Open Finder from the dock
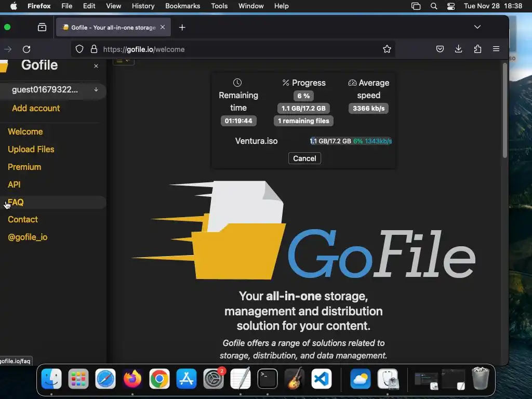Image resolution: width=532 pixels, height=399 pixels. pyautogui.click(x=51, y=379)
